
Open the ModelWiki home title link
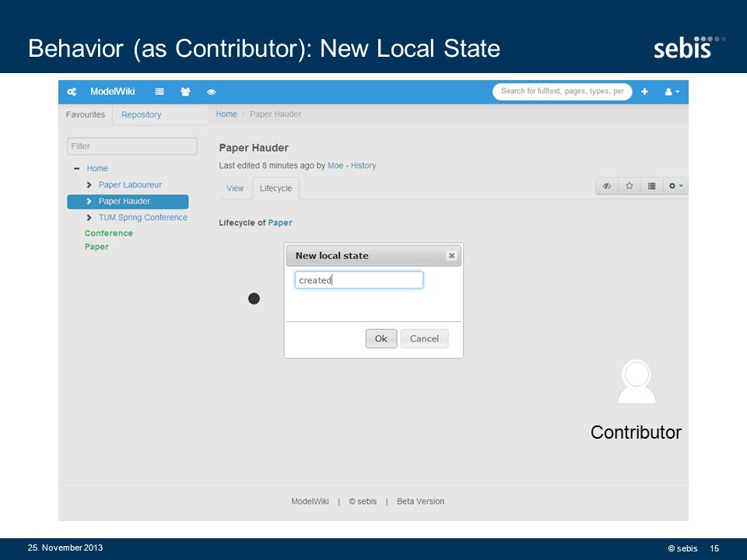point(112,92)
